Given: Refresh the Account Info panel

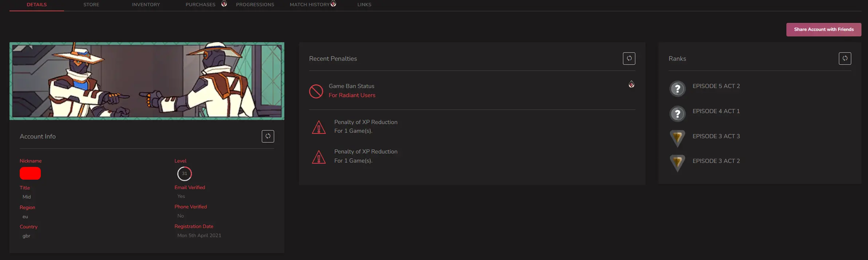Looking at the screenshot, I should 268,136.
